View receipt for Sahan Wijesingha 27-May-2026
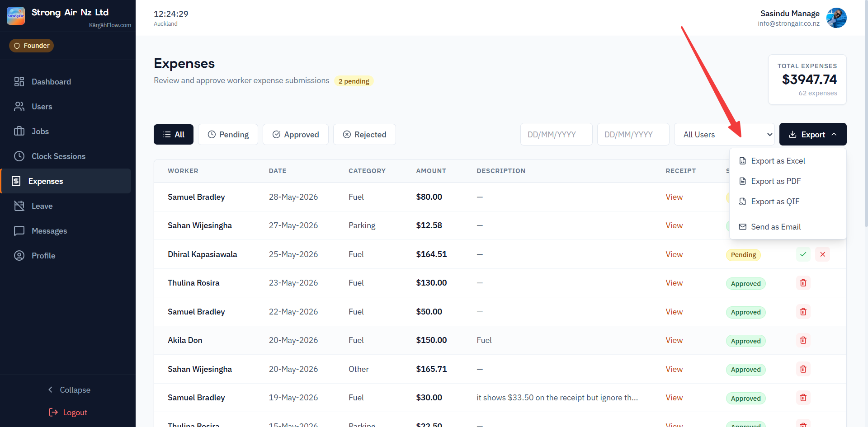This screenshot has height=427, width=868. tap(674, 225)
